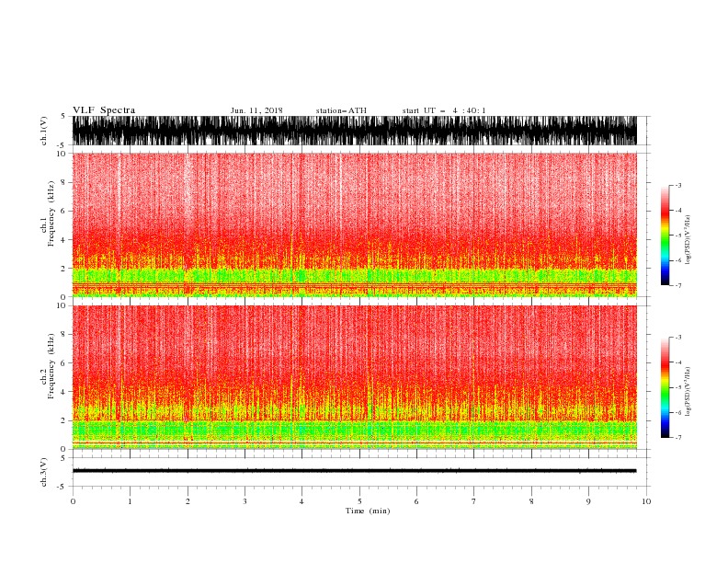Click the "station=ATH" label
The height and width of the screenshot is (563, 728).
coord(341,110)
